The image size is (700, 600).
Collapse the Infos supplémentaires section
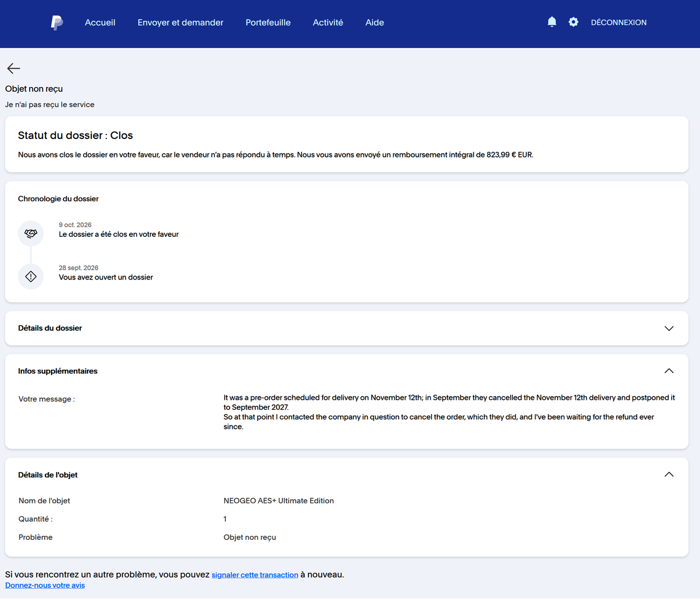coord(669,371)
